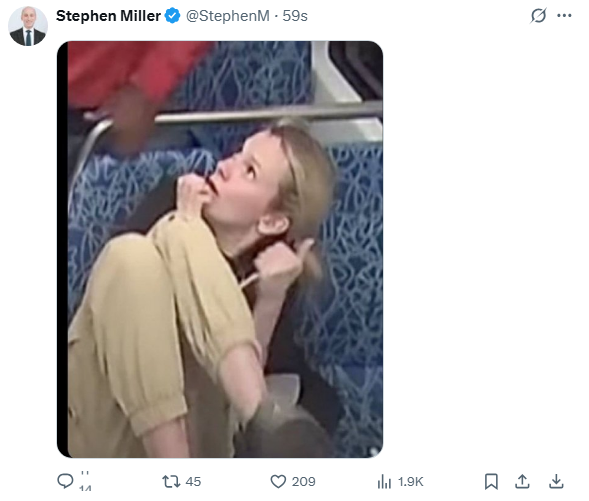589x501 pixels.
Task: Click the blue verified checkmark badge
Action: [172, 16]
